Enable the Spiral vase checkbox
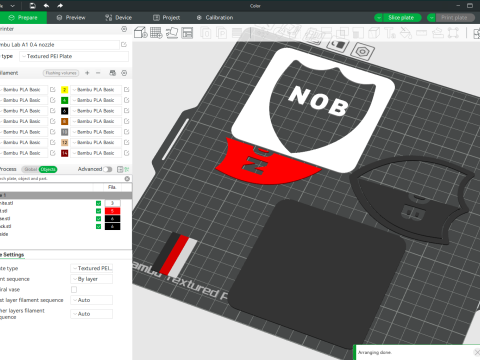The height and width of the screenshot is (360, 480). (x=74, y=289)
